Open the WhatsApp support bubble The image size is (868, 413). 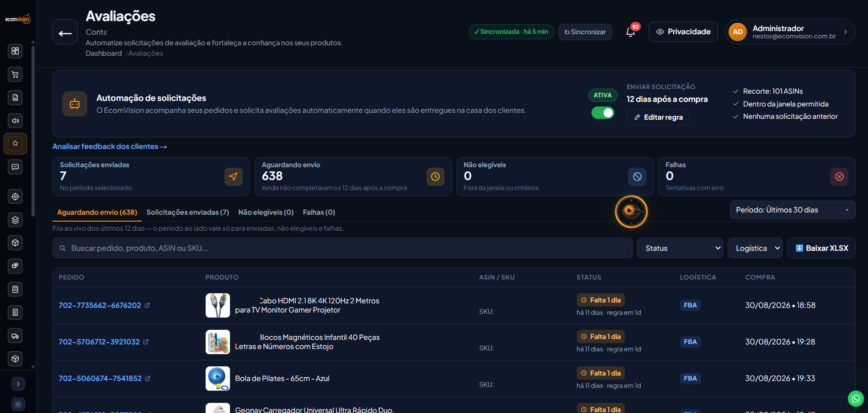pyautogui.click(x=856, y=398)
